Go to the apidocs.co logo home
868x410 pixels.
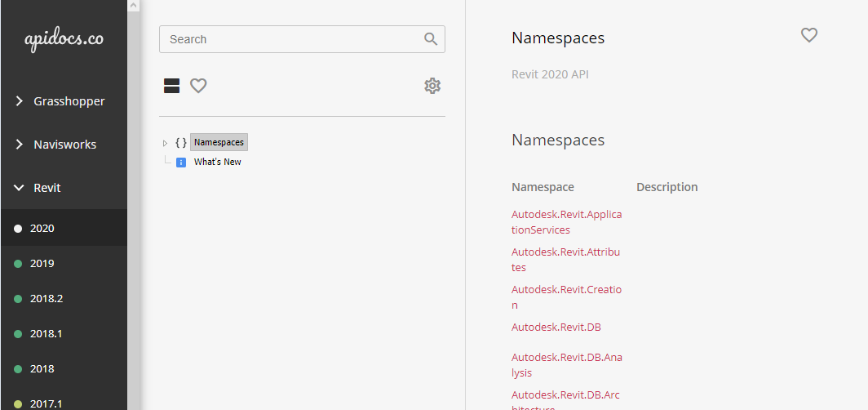tap(64, 40)
